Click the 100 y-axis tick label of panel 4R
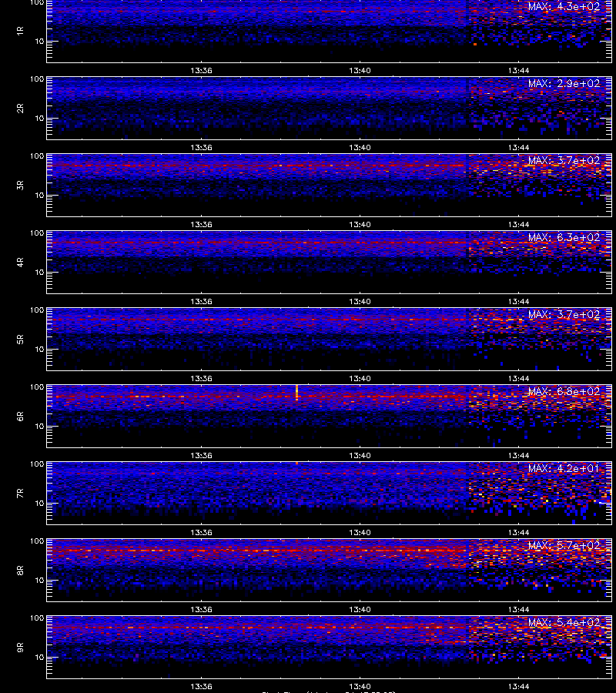The height and width of the screenshot is (693, 616). point(37,233)
